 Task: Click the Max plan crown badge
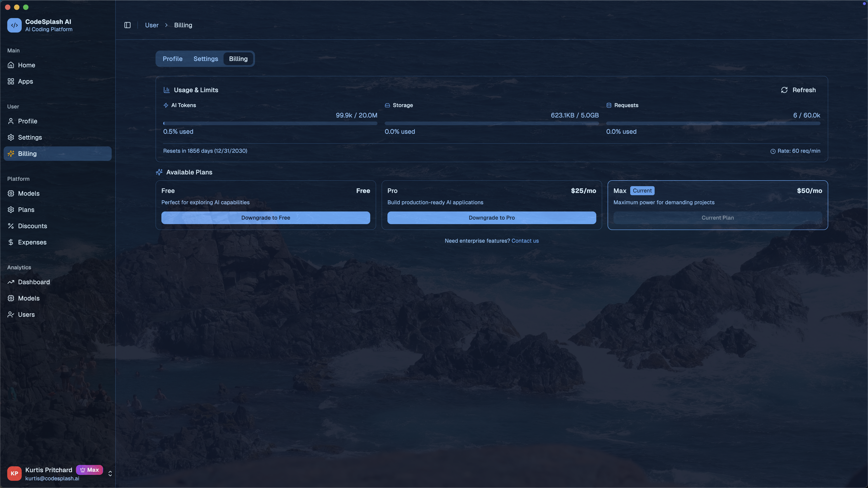point(89,470)
